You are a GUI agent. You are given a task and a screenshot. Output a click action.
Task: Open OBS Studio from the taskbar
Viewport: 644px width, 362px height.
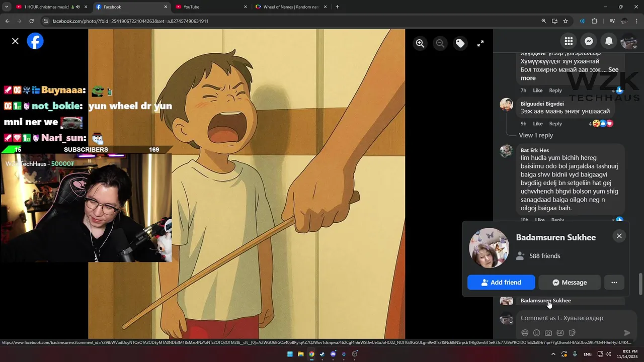(355, 354)
